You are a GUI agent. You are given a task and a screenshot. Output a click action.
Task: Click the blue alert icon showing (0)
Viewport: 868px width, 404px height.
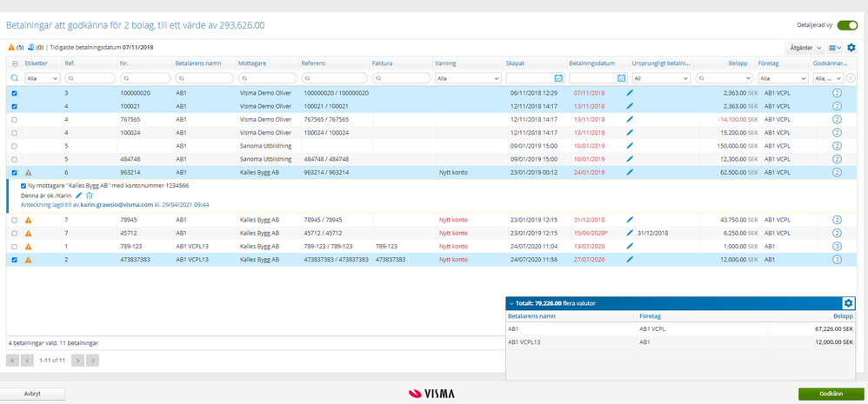31,48
